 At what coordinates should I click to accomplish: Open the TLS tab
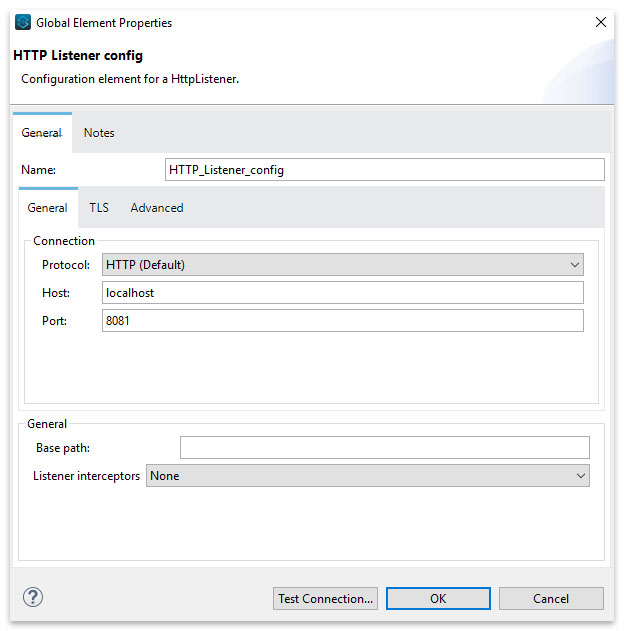coord(99,208)
